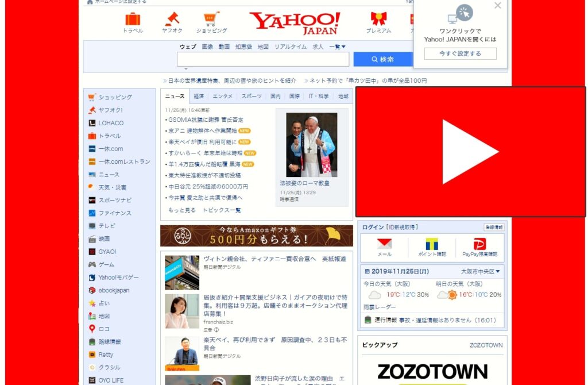588x385 pixels.
Task: Open the ヴィトン親会社 article thumbnail
Action: 182,272
